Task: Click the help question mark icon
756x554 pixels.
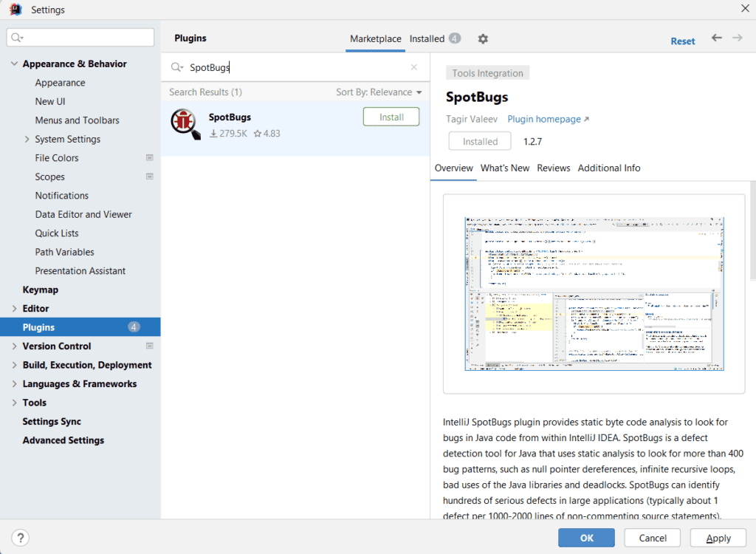Action: pos(19,538)
